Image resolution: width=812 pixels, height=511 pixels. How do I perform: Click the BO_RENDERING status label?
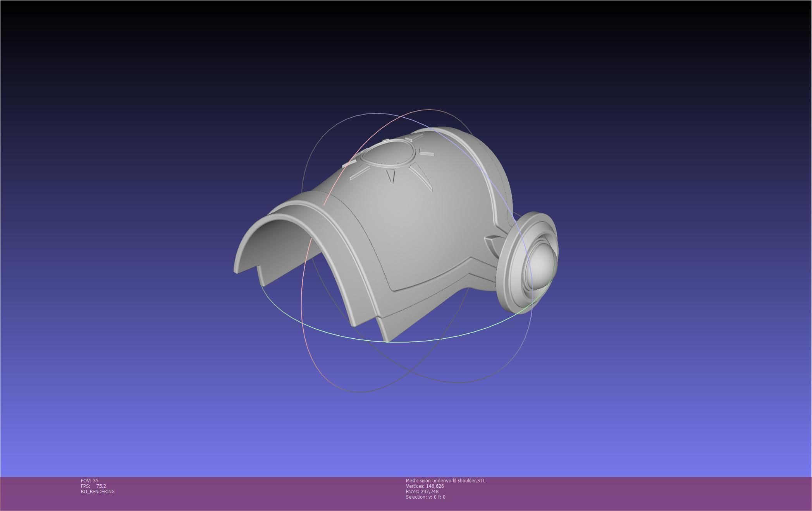tap(98, 491)
